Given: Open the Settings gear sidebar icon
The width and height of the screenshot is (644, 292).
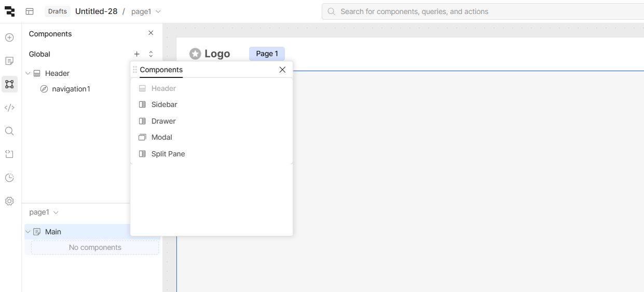Looking at the screenshot, I should 9,201.
